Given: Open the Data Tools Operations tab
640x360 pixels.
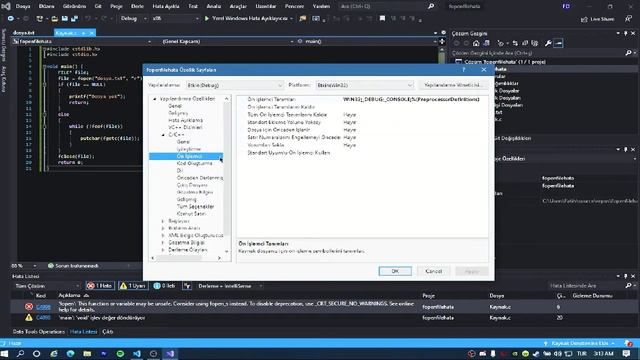Looking at the screenshot, I should (39, 331).
